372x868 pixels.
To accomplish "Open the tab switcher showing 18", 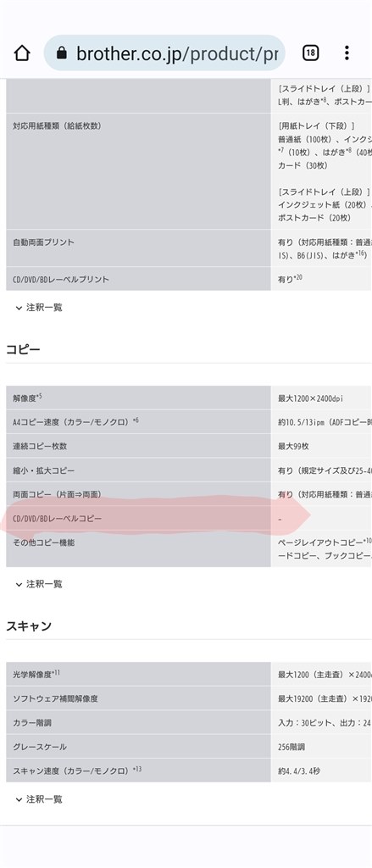I will point(310,53).
